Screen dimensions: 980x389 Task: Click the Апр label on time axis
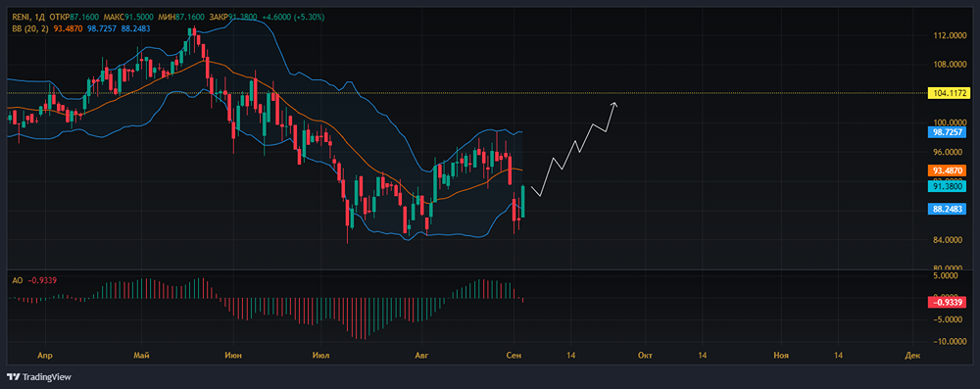pyautogui.click(x=44, y=356)
